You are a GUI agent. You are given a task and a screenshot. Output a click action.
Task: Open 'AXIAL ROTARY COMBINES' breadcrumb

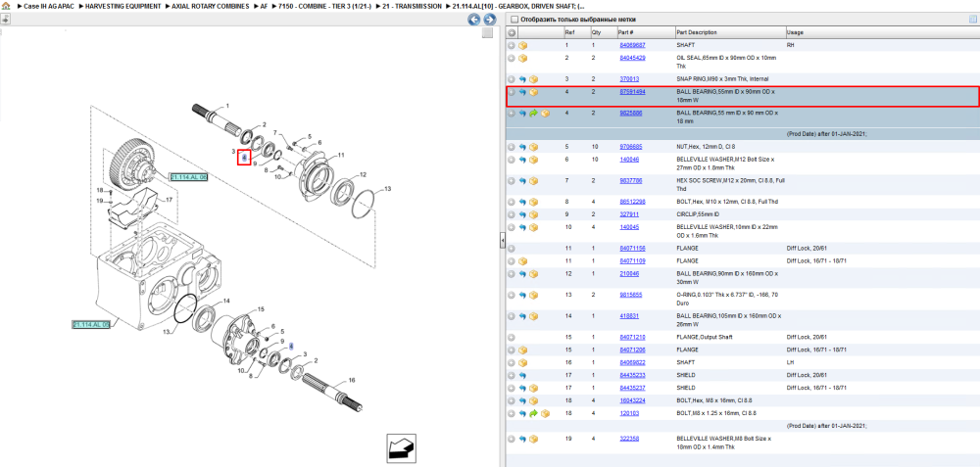pyautogui.click(x=211, y=6)
